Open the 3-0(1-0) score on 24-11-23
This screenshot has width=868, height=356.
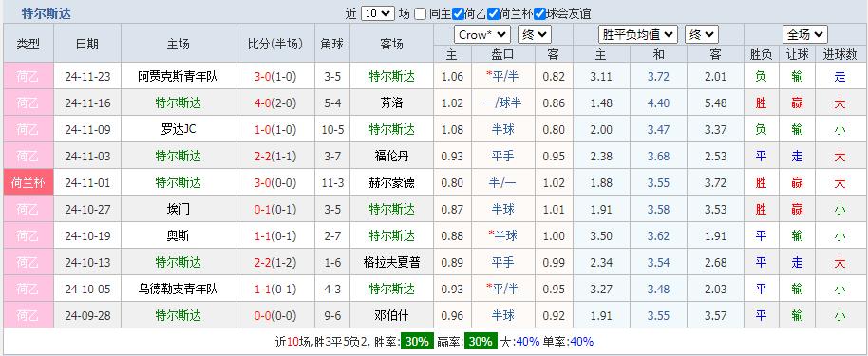pos(275,76)
